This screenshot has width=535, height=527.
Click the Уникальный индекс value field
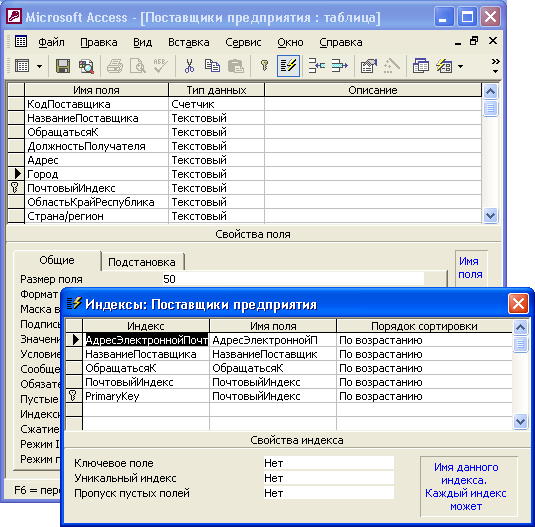pyautogui.click(x=329, y=478)
